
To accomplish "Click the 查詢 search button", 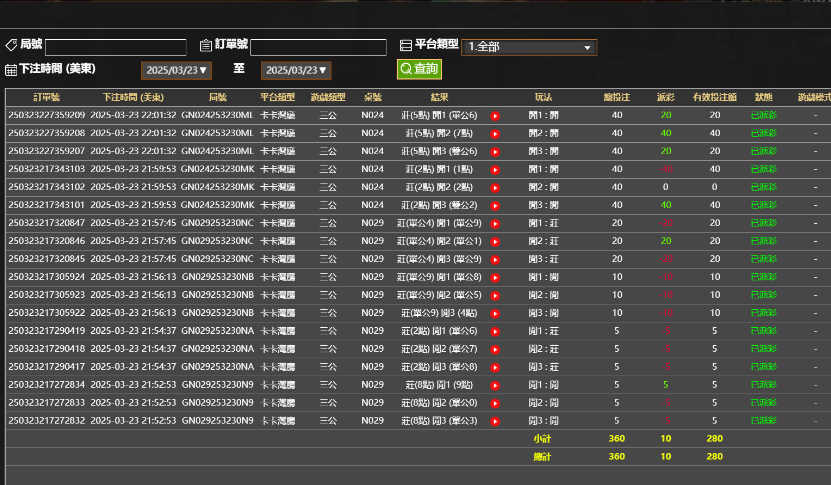I will coord(419,69).
